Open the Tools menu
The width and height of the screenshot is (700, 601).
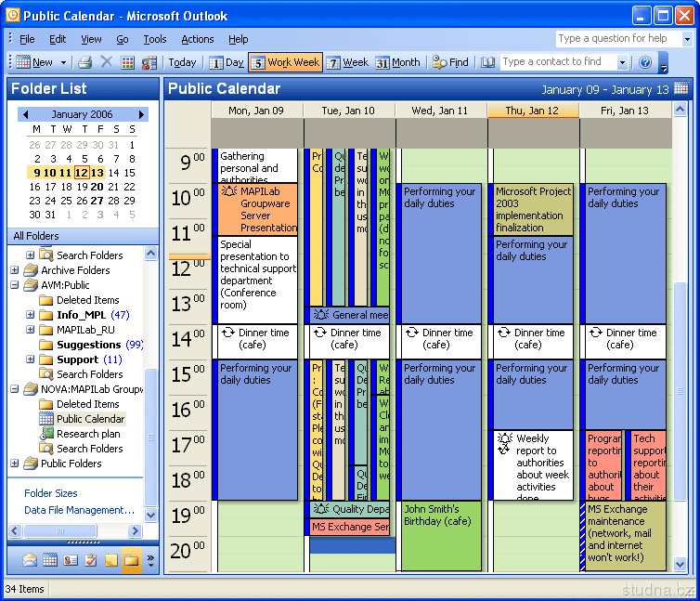coord(155,39)
